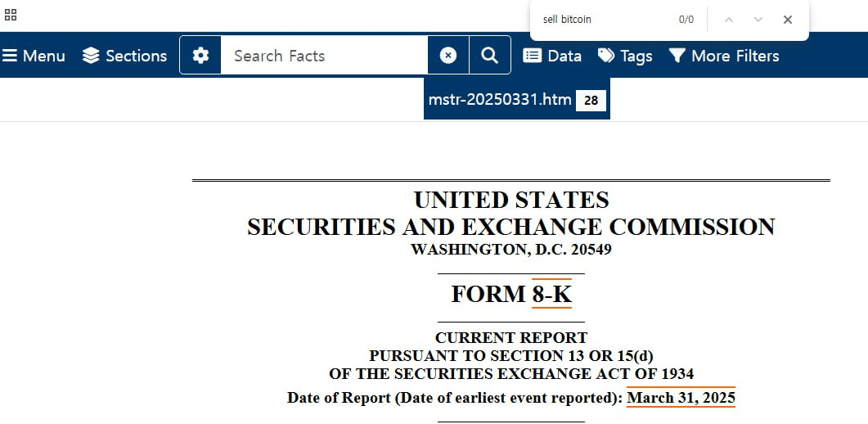The width and height of the screenshot is (868, 424).
Task: Select the mstr-20250331.htm tab
Action: tap(500, 100)
